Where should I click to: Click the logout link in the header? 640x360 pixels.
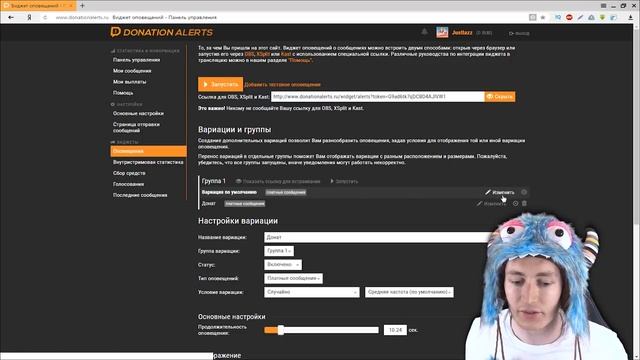tap(519, 33)
